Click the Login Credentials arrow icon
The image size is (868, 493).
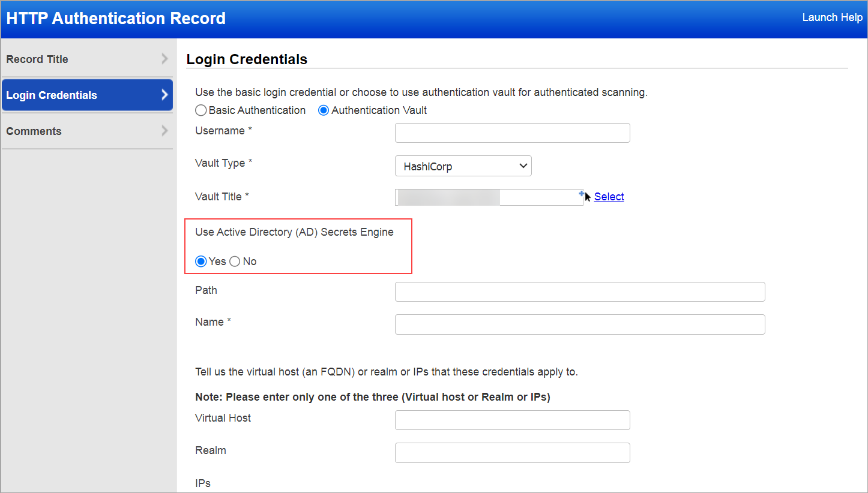165,95
